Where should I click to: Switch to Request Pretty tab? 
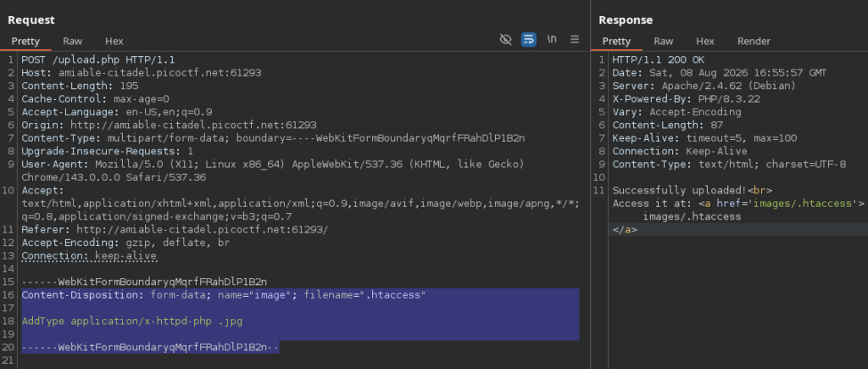(25, 41)
